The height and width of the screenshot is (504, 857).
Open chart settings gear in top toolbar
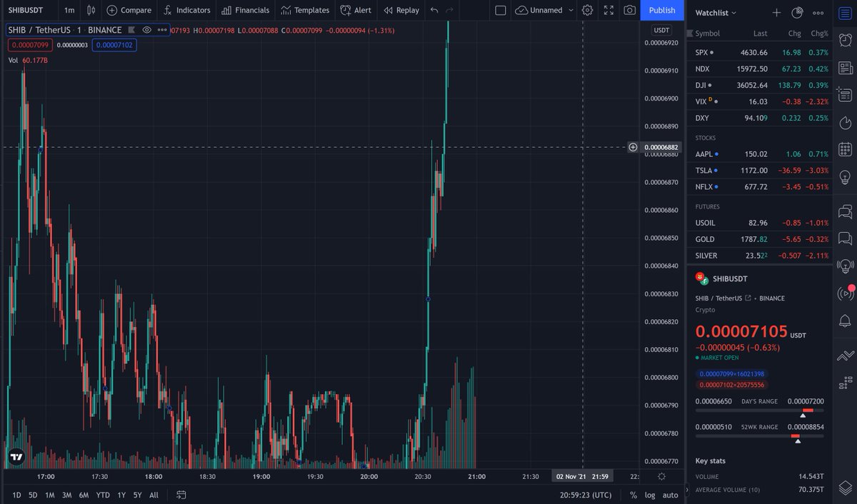(x=587, y=10)
